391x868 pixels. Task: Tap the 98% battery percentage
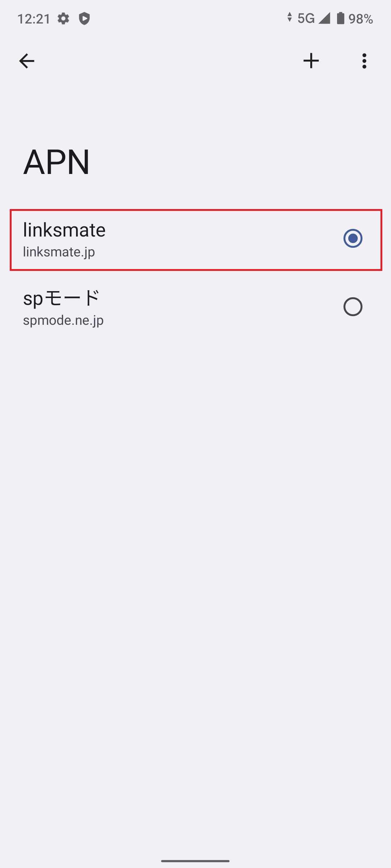click(361, 18)
